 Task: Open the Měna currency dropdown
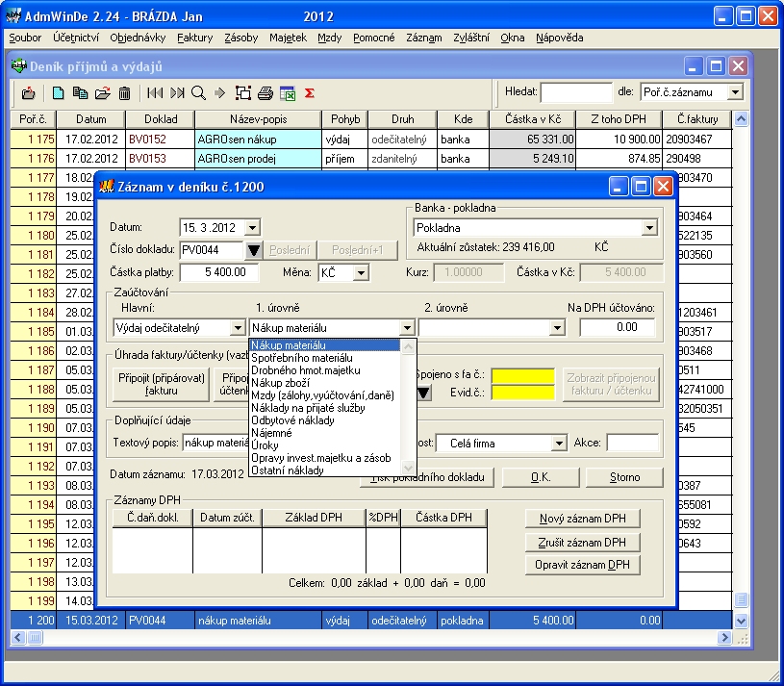point(361,272)
